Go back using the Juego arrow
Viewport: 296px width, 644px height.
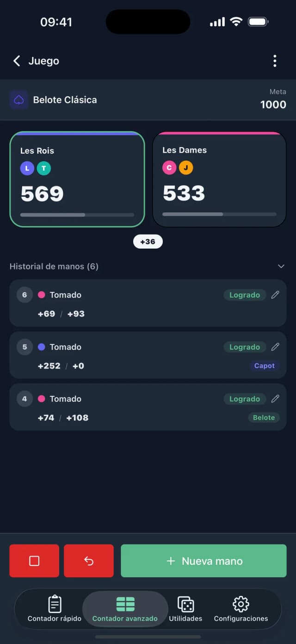click(17, 61)
